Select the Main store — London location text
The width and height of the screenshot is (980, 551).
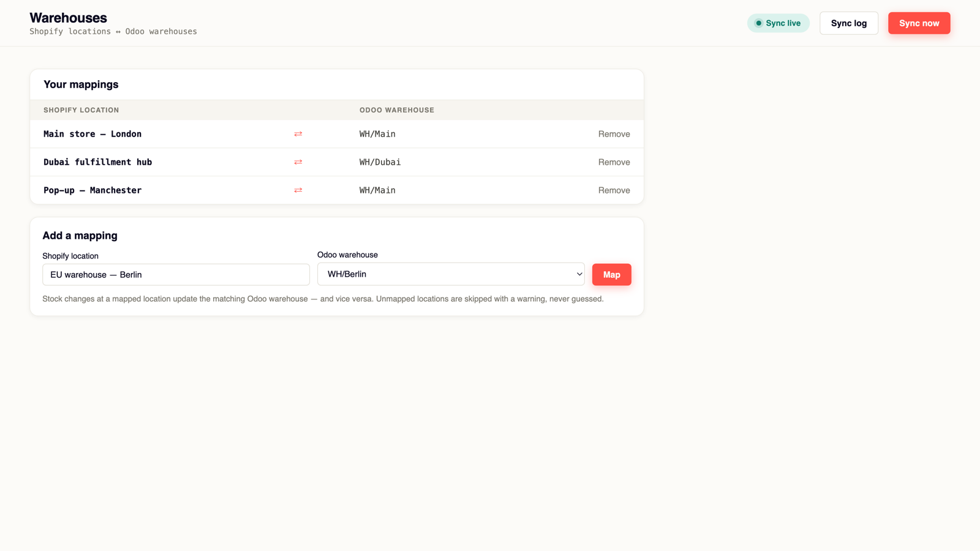(92, 134)
